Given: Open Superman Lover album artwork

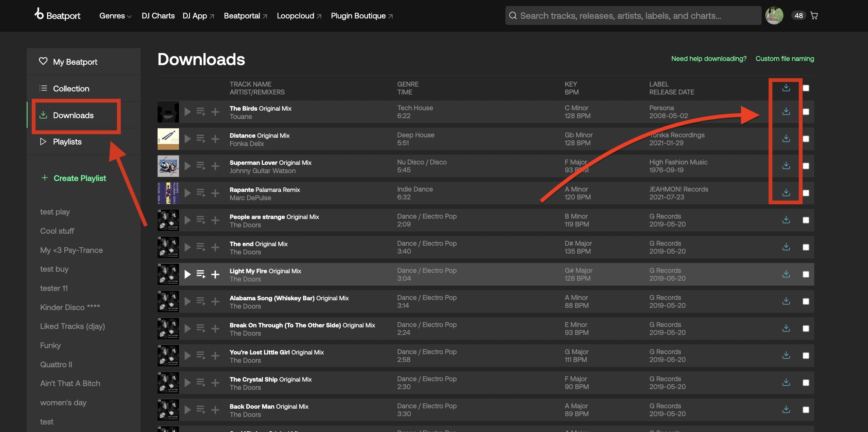Looking at the screenshot, I should (x=168, y=166).
